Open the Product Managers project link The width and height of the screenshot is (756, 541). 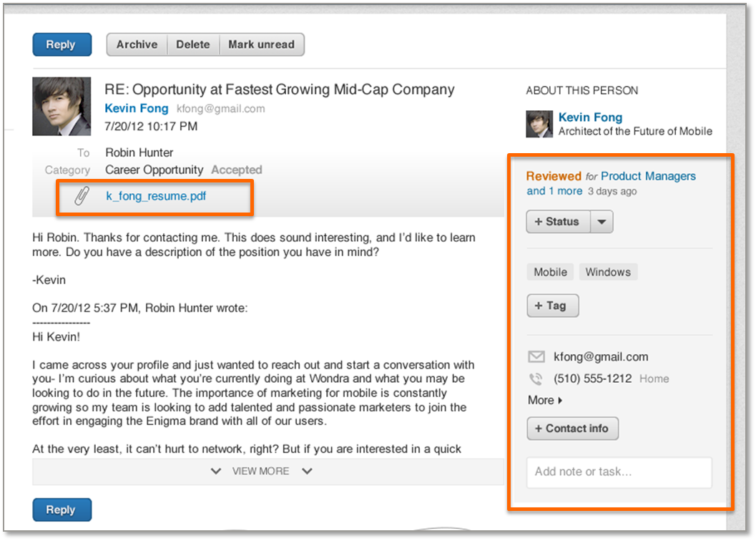tap(648, 176)
